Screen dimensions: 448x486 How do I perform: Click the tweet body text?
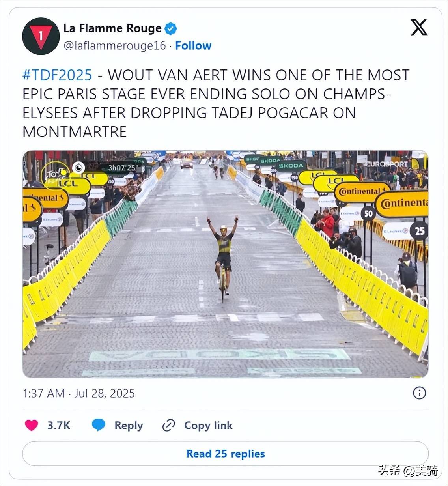click(x=216, y=103)
